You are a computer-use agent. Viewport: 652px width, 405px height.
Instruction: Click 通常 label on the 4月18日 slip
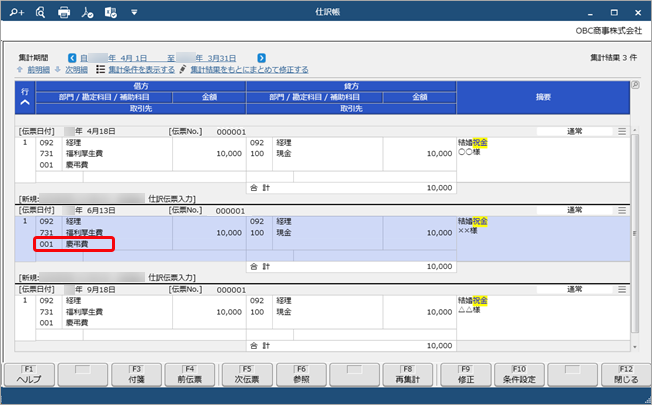(575, 131)
